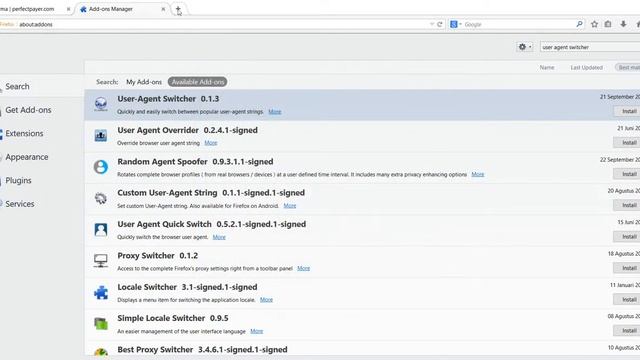Click the magnifier search go icon
Viewport: 640px width, 360px height.
tap(579, 24)
